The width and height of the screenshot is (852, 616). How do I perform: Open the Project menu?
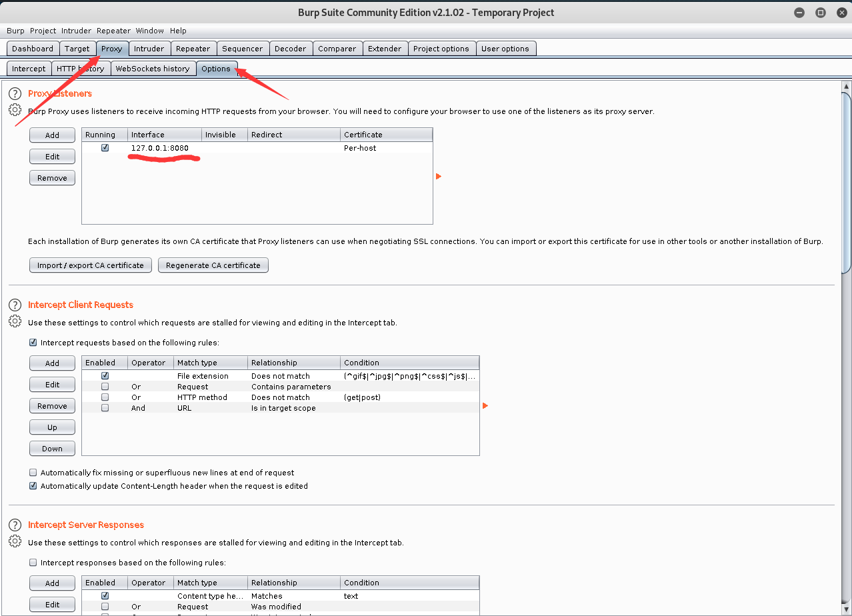[43, 31]
